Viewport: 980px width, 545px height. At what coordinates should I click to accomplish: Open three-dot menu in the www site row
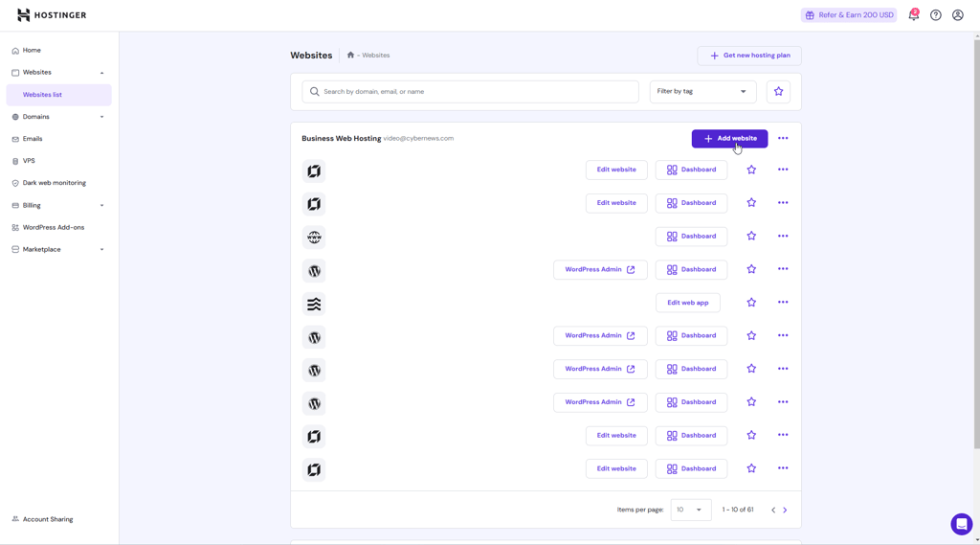point(783,236)
